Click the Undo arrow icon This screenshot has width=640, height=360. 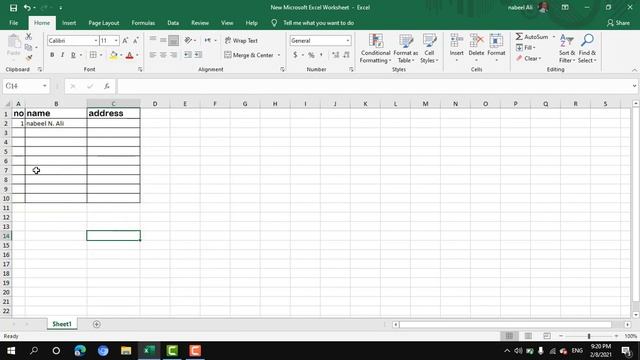point(27,8)
